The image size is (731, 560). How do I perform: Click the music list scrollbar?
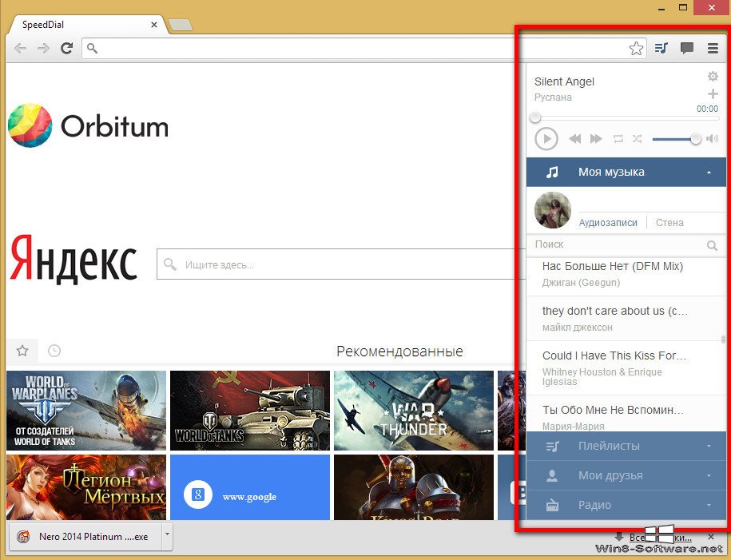(723, 339)
